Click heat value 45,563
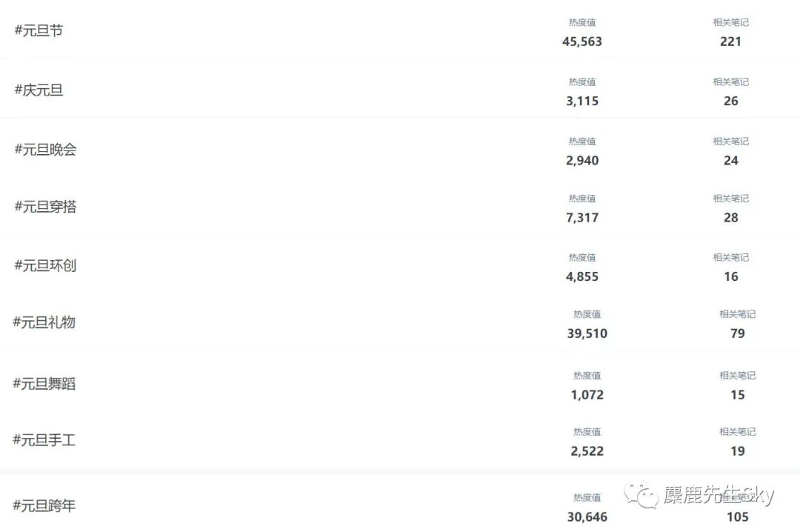Image resolution: width=800 pixels, height=532 pixels. [582, 41]
